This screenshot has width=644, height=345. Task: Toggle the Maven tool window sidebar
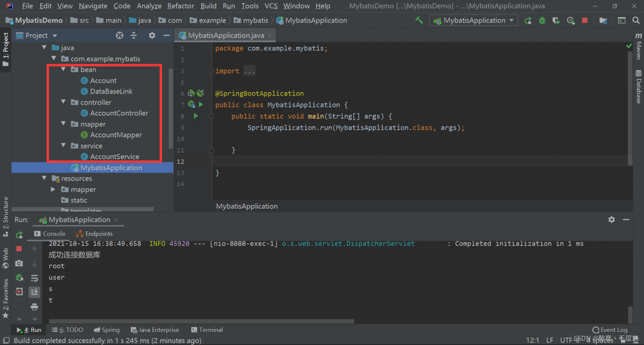[638, 47]
